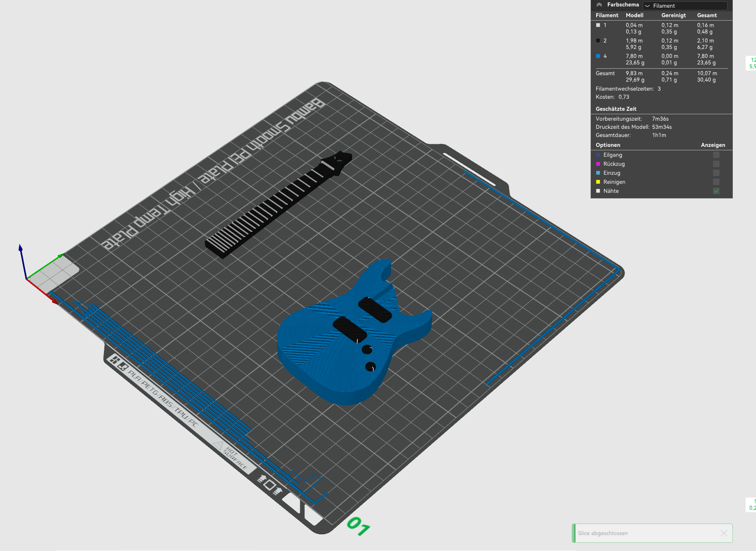Click the Nähte option label
The width and height of the screenshot is (756, 551).
(611, 191)
